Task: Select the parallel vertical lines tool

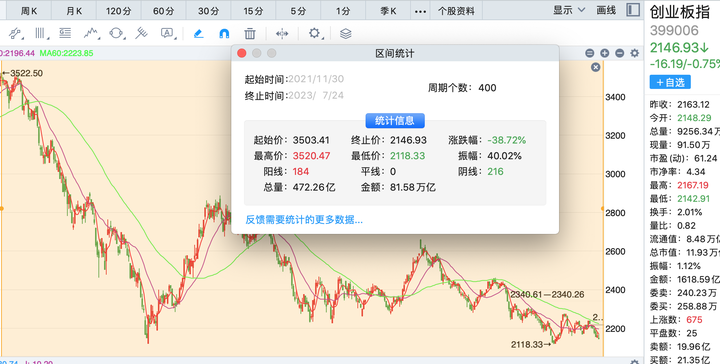Action: [x=41, y=33]
